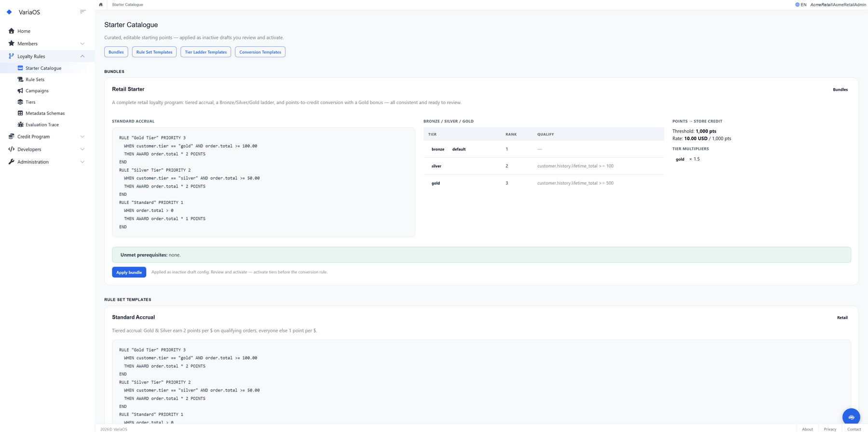Image resolution: width=868 pixels, height=432 pixels.
Task: Collapse the Loyalty Rules submenu chevron
Action: click(82, 56)
